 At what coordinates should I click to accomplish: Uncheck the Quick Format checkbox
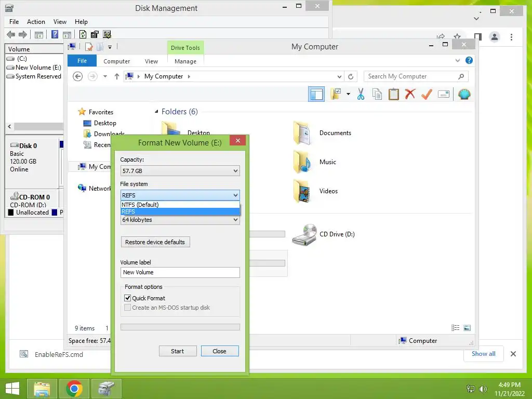click(128, 298)
